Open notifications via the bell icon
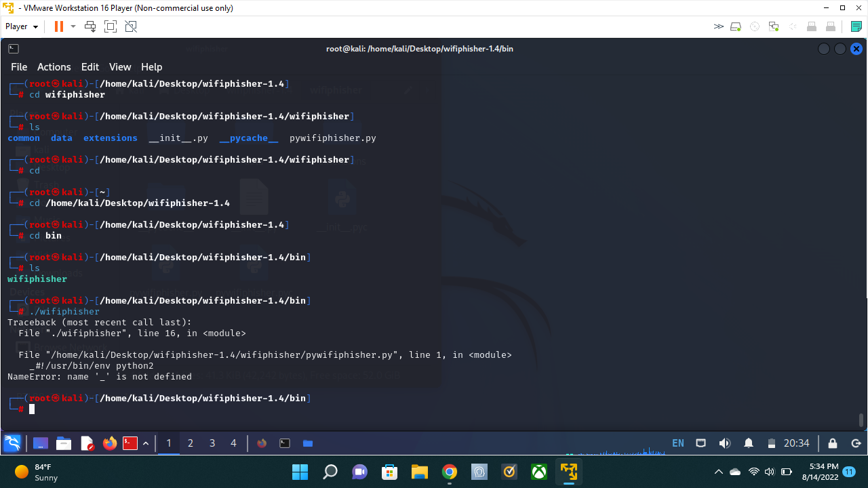This screenshot has width=868, height=488. click(x=748, y=443)
